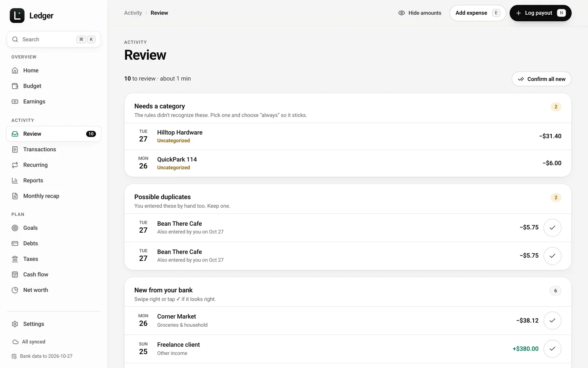Click the +$380.00 amount

(x=526, y=349)
